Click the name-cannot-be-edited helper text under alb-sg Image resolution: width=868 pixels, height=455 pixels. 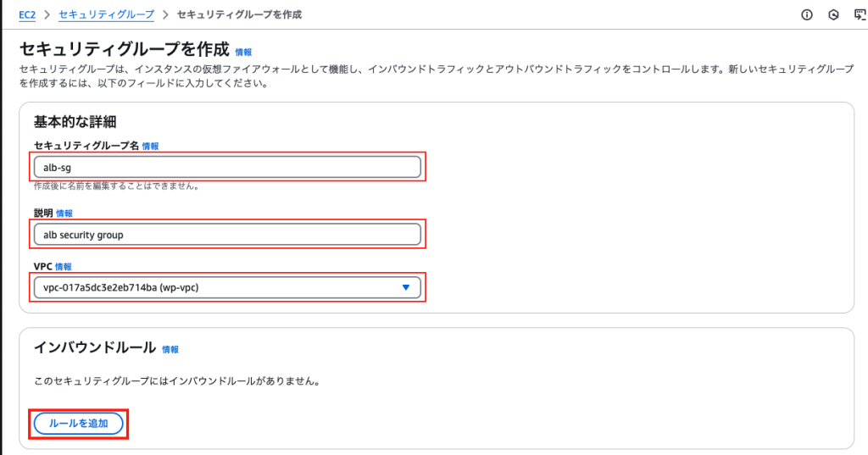coord(116,186)
